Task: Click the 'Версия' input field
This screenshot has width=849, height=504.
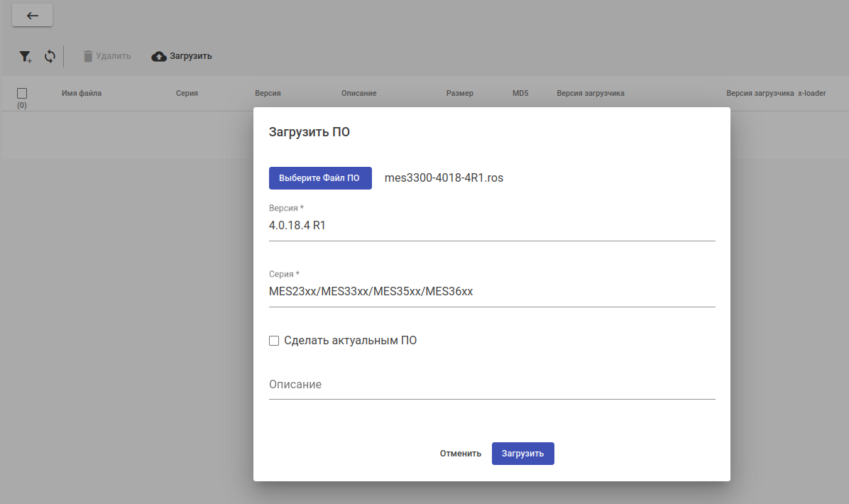Action: pyautogui.click(x=491, y=226)
